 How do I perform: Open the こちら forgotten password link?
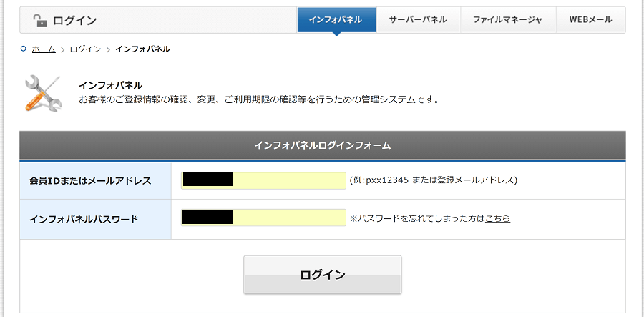click(497, 218)
